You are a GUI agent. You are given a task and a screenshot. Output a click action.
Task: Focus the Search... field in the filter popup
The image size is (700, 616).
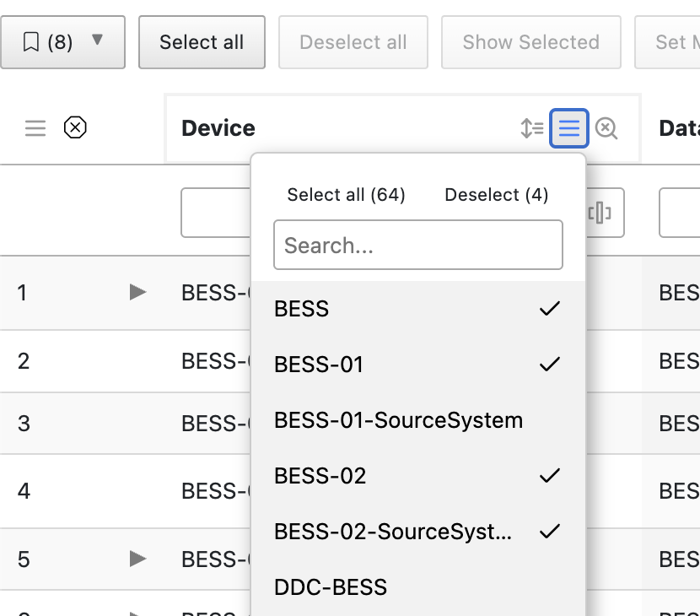click(417, 246)
